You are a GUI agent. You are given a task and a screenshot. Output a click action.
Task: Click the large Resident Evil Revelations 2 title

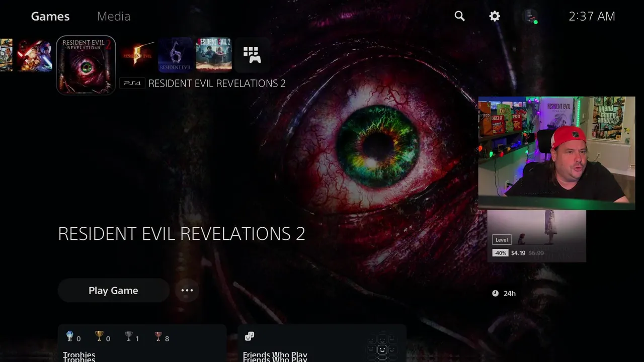point(182,234)
